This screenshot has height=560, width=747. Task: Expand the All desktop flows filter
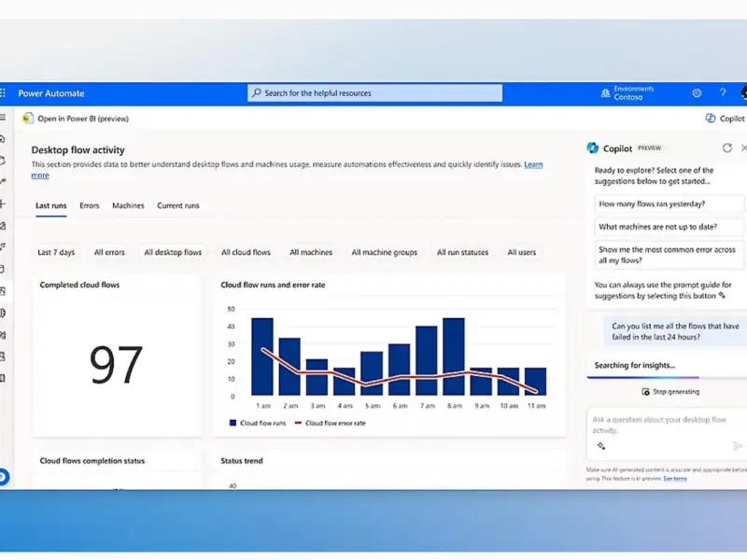[173, 252]
